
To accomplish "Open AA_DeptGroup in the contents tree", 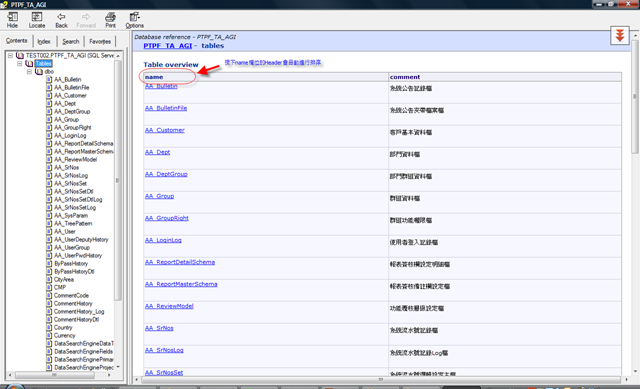I will pyautogui.click(x=72, y=111).
